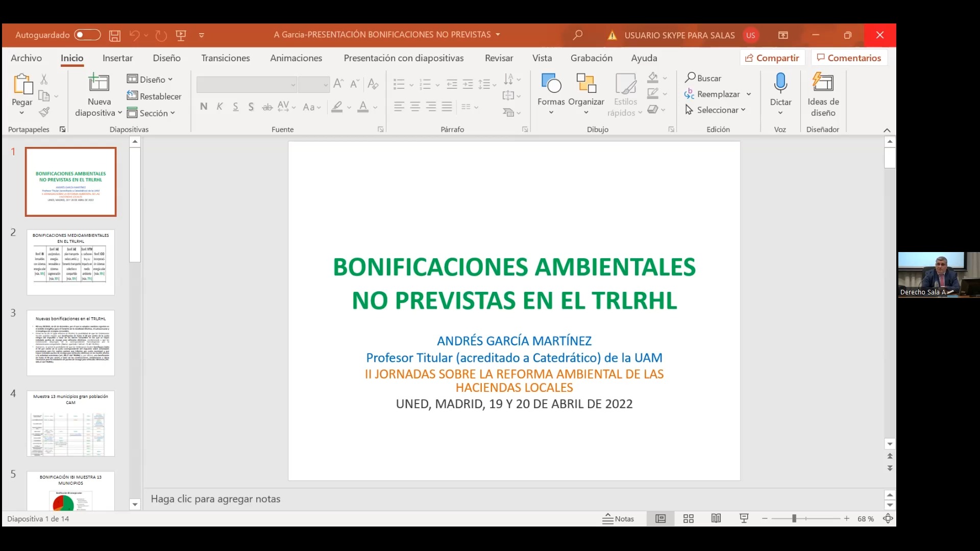Switch to reading view icon
980x551 pixels.
tap(716, 518)
